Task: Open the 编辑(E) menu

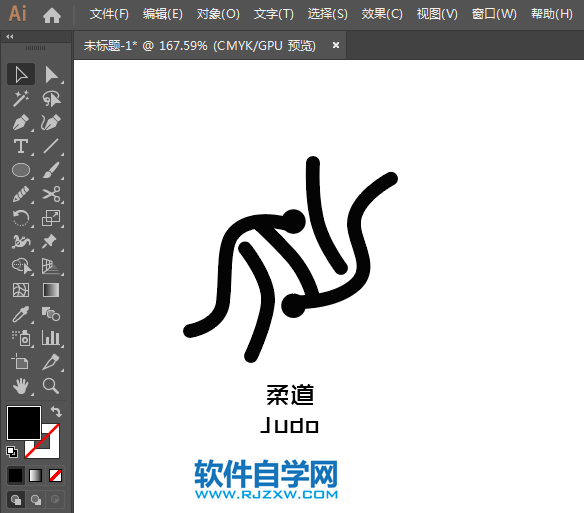Action: pos(163,14)
